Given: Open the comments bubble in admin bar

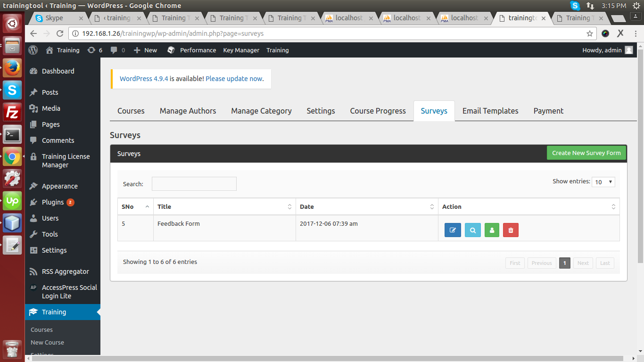Looking at the screenshot, I should [118, 50].
